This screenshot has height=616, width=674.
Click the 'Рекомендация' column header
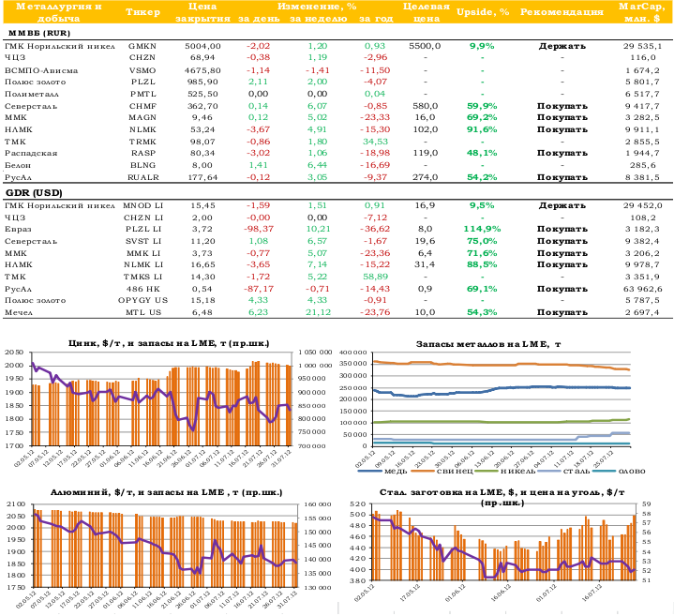(562, 12)
